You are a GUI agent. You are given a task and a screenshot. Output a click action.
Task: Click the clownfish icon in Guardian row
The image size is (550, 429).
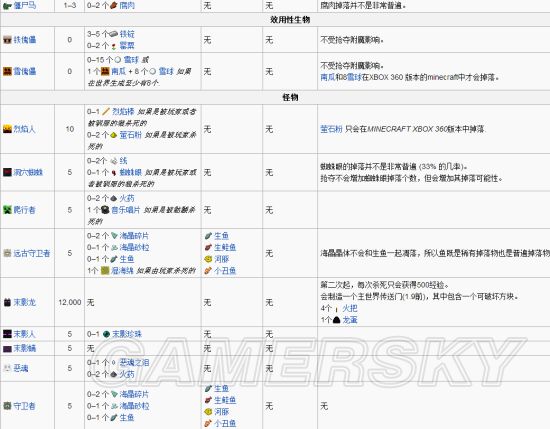click(208, 423)
